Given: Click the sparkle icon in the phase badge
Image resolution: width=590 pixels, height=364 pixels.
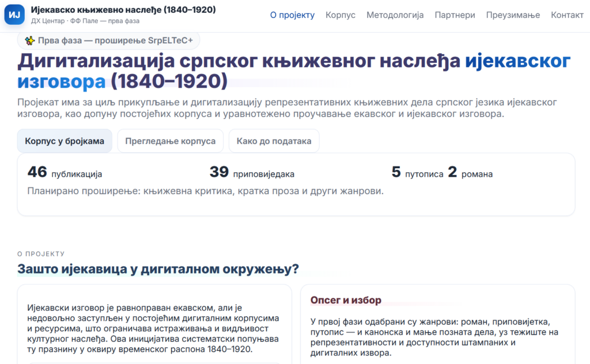Looking at the screenshot, I should [x=30, y=40].
